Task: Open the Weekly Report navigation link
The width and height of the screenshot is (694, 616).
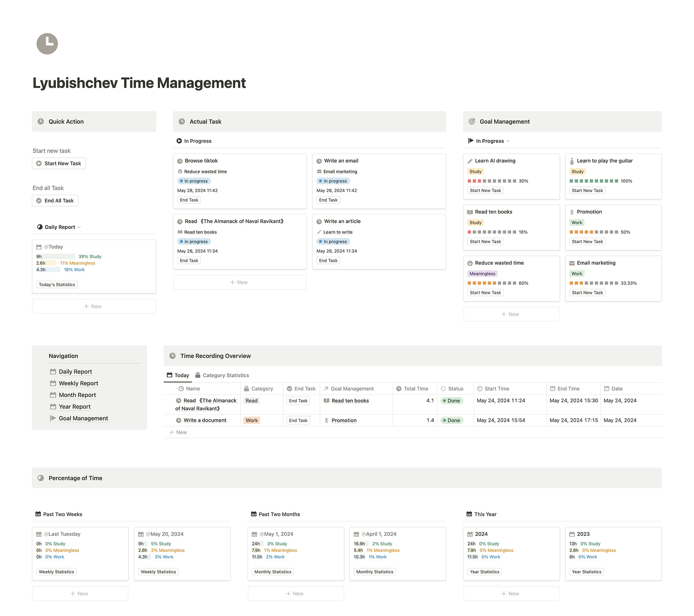Action: click(79, 383)
